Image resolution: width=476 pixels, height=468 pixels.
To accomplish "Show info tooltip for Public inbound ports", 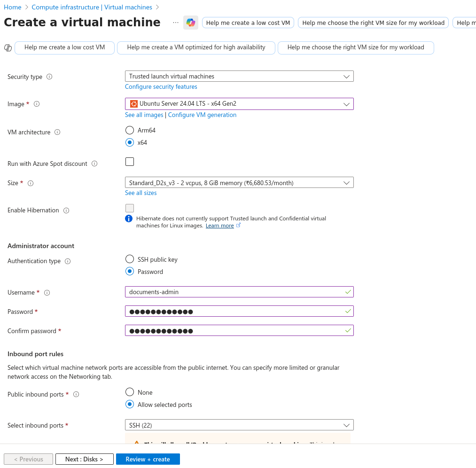I will 76,394.
